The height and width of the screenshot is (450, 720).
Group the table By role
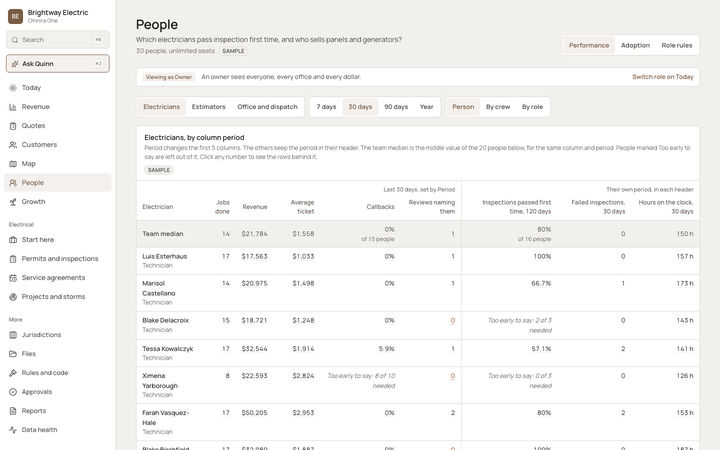(x=532, y=107)
